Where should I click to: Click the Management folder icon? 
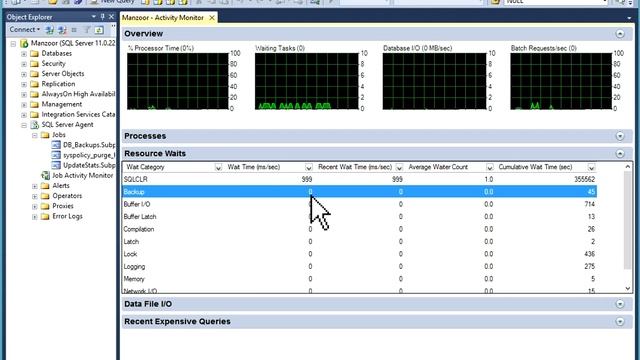pyautogui.click(x=35, y=104)
